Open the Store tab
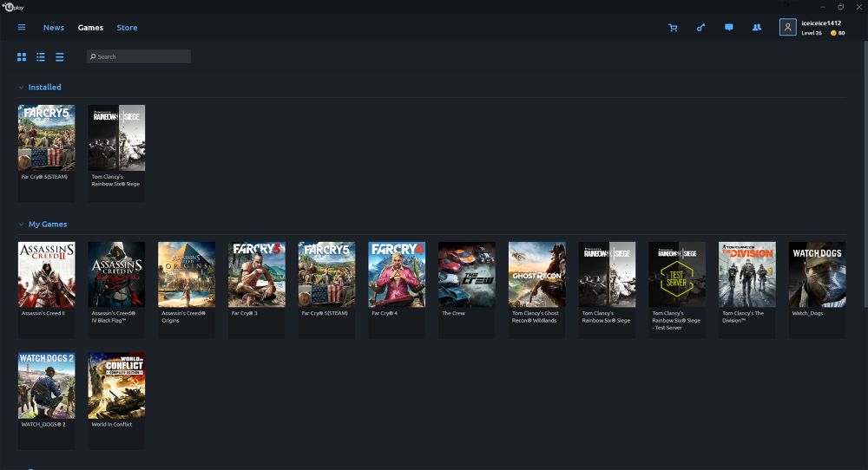The height and width of the screenshot is (470, 868). pyautogui.click(x=127, y=28)
